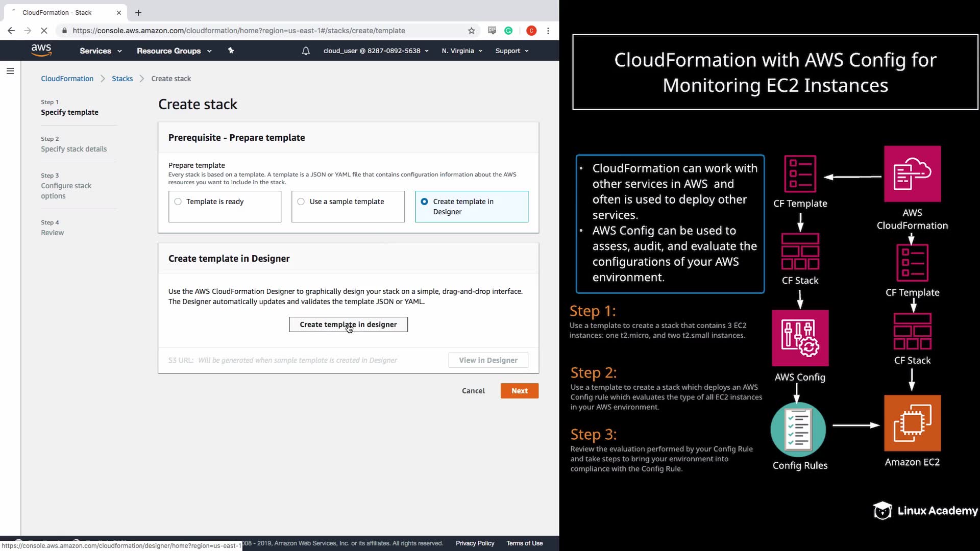The image size is (980, 551).
Task: Bookmark page with the star icon
Action: (471, 31)
